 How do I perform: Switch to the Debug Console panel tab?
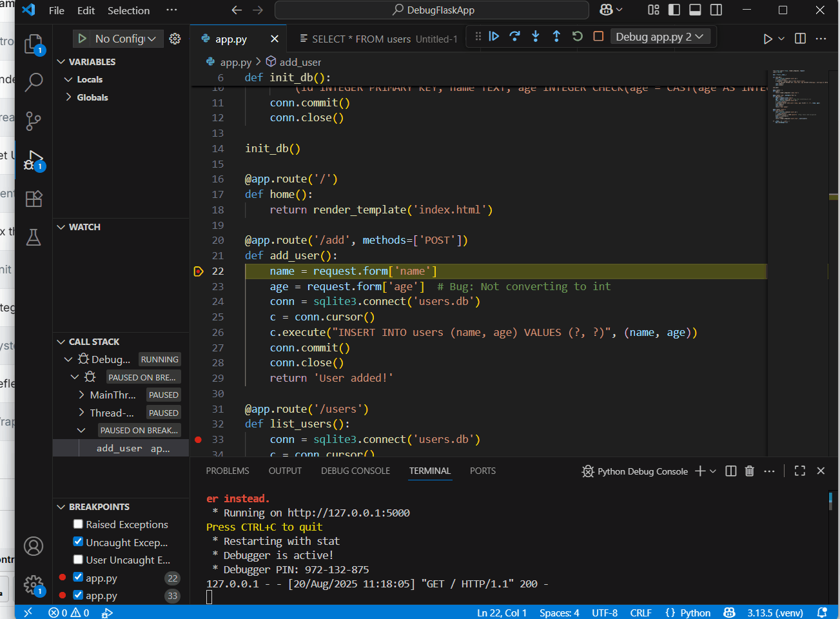coord(355,471)
